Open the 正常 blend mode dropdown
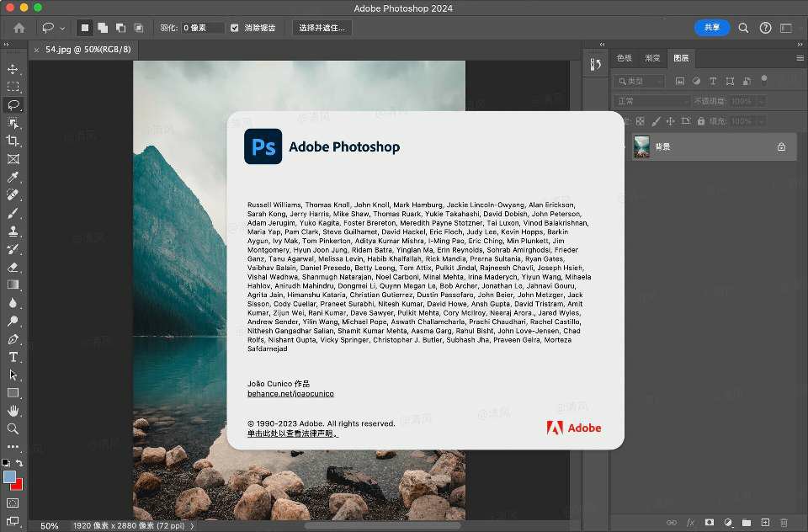The height and width of the screenshot is (532, 808). [652, 101]
